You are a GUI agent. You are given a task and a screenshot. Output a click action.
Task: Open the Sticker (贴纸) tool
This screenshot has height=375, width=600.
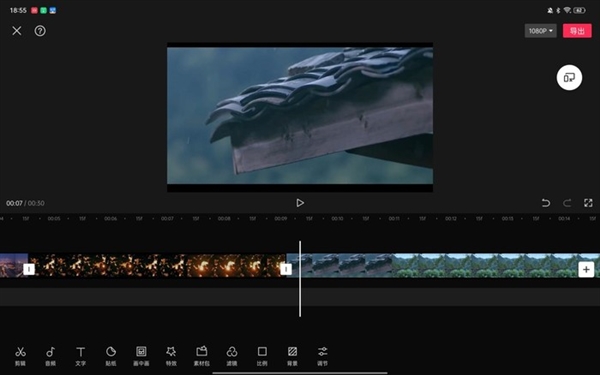pyautogui.click(x=111, y=356)
